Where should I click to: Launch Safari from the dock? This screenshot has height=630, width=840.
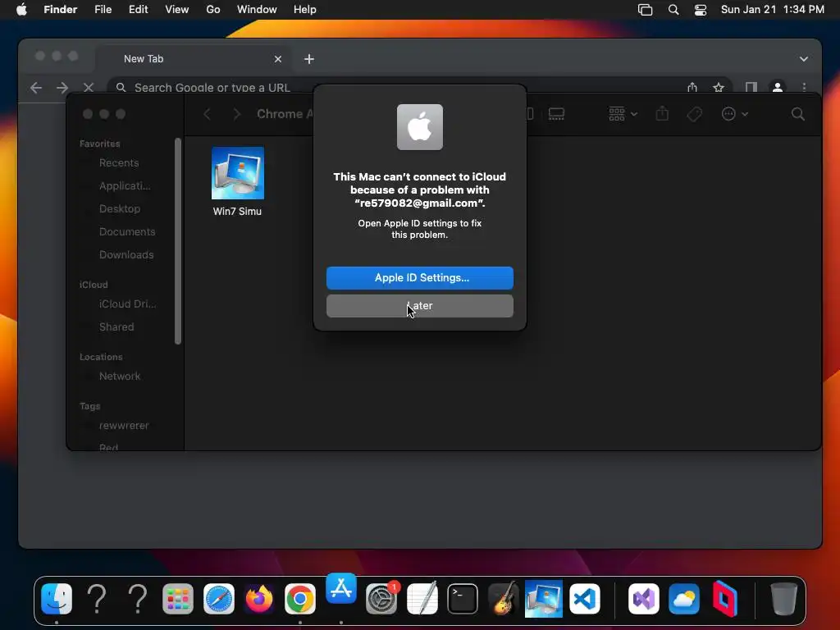[x=218, y=598]
